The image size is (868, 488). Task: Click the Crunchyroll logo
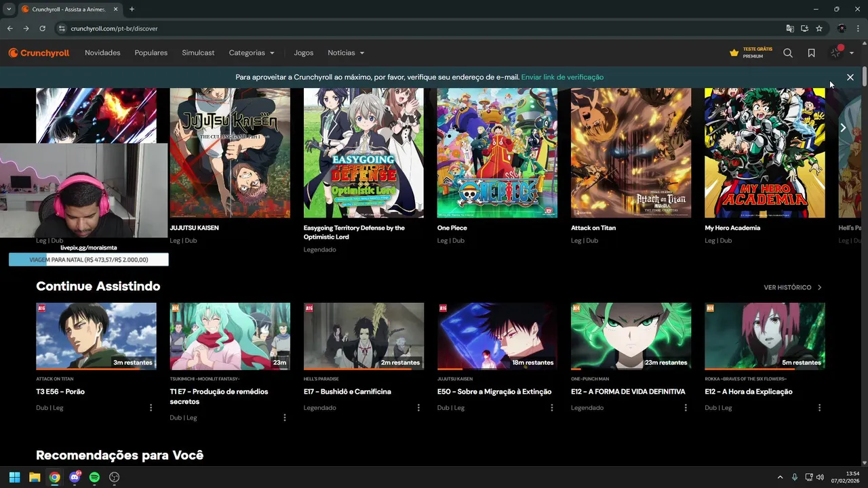[39, 53]
